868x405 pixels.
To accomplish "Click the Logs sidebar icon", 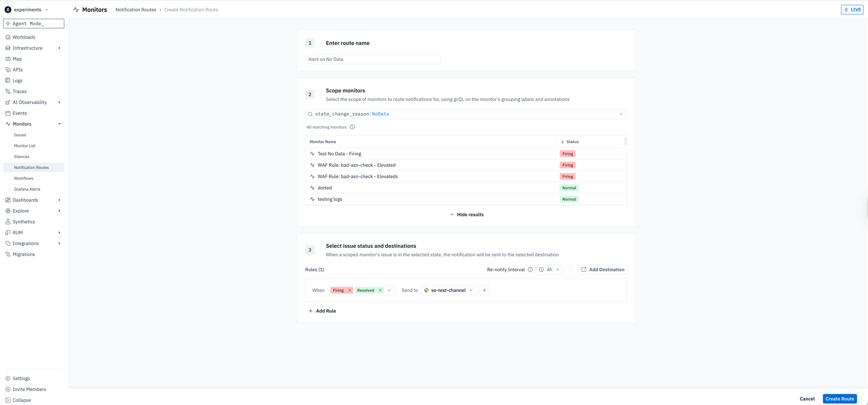I will (x=8, y=81).
